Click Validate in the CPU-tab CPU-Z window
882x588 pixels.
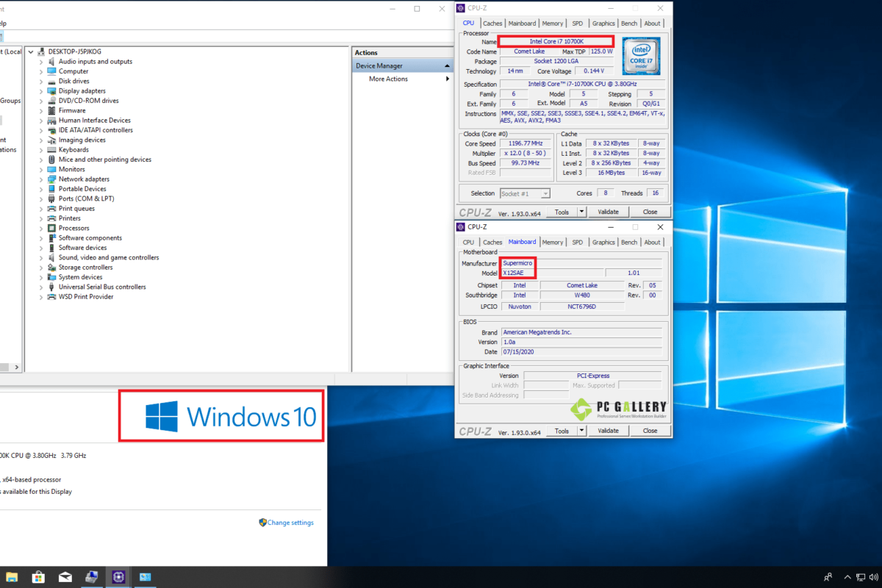click(608, 212)
